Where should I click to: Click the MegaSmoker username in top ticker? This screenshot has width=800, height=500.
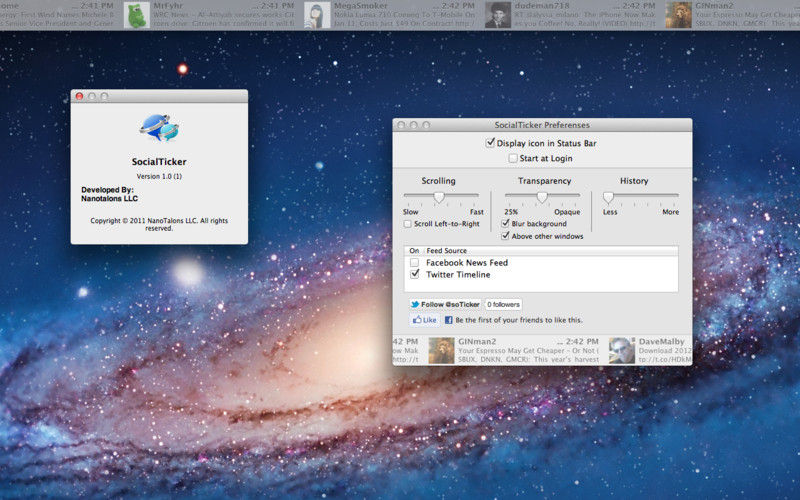(360, 6)
